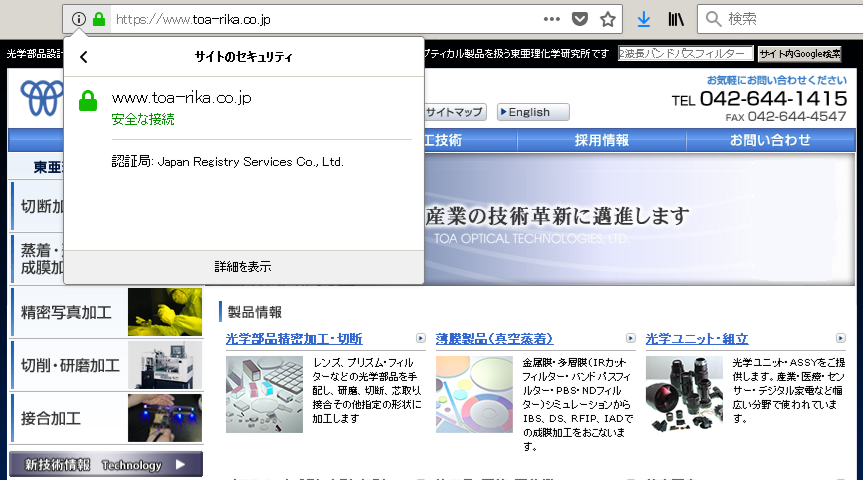863x480 pixels.
Task: Click the サイトのセキュリティ panel title
Action: point(243,57)
